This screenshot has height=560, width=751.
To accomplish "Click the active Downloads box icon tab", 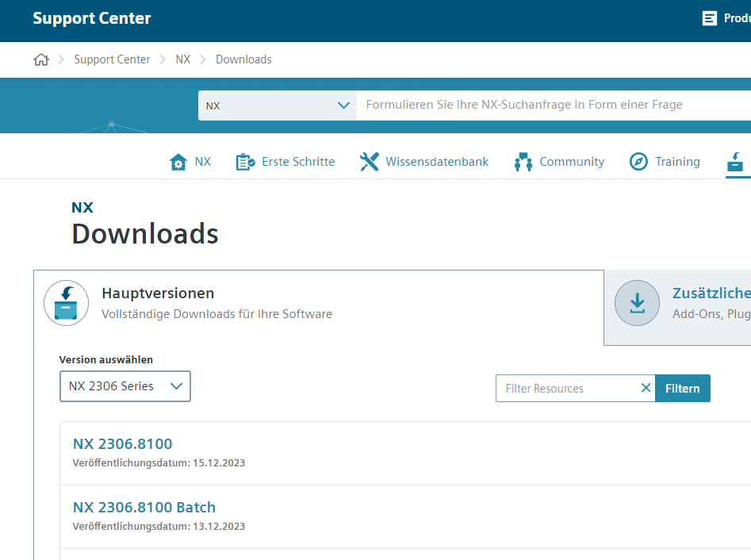I will pyautogui.click(x=736, y=162).
